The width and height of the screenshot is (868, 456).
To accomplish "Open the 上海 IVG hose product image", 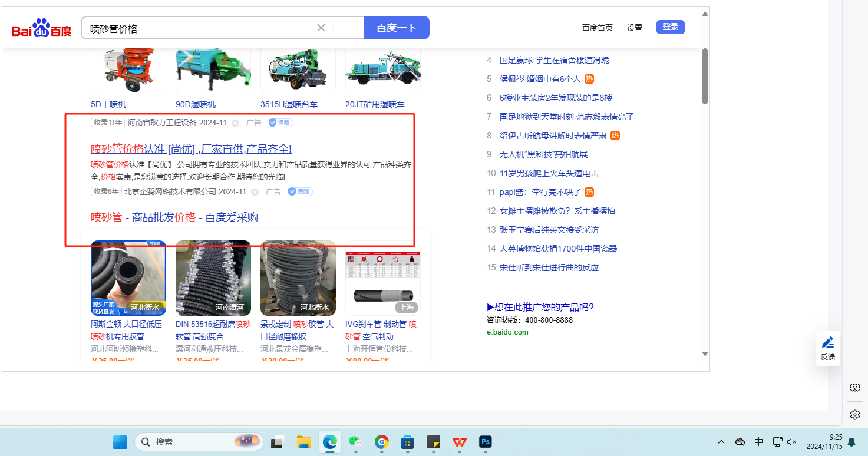I will tap(383, 278).
